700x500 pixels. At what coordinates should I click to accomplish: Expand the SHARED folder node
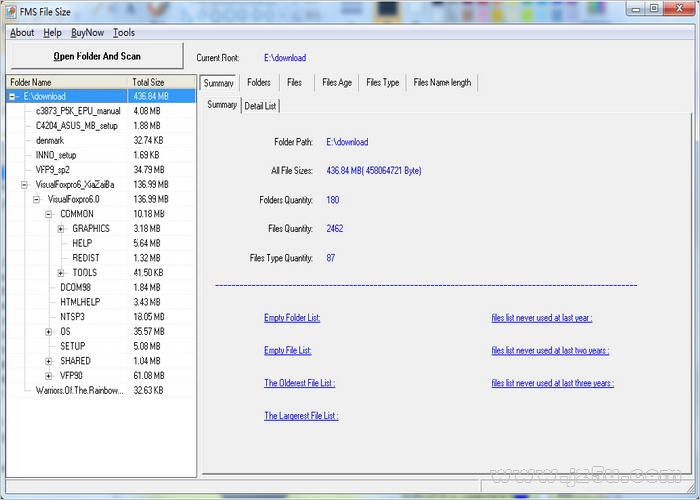(x=49, y=361)
